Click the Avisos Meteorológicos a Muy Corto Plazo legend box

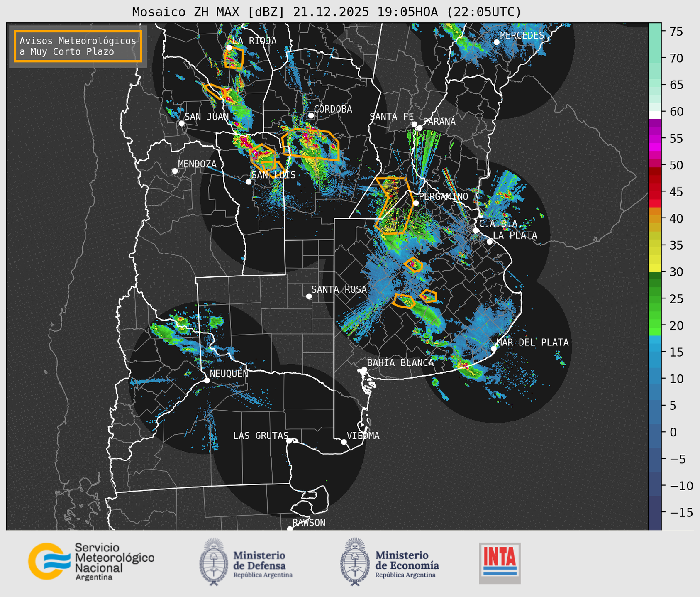click(x=78, y=46)
